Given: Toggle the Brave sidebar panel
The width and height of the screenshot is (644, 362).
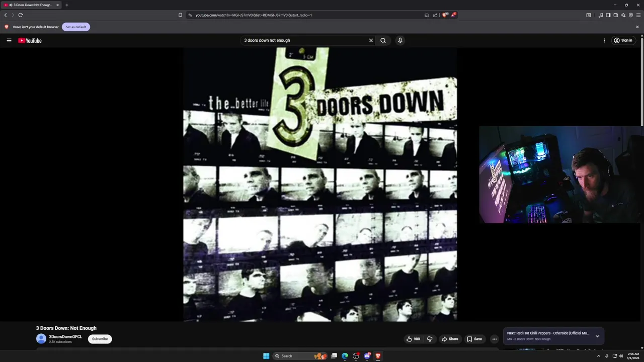Looking at the screenshot, I should pos(608,15).
